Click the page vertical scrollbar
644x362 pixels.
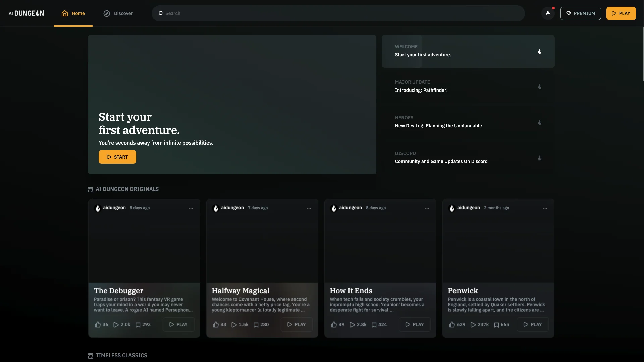click(643, 54)
